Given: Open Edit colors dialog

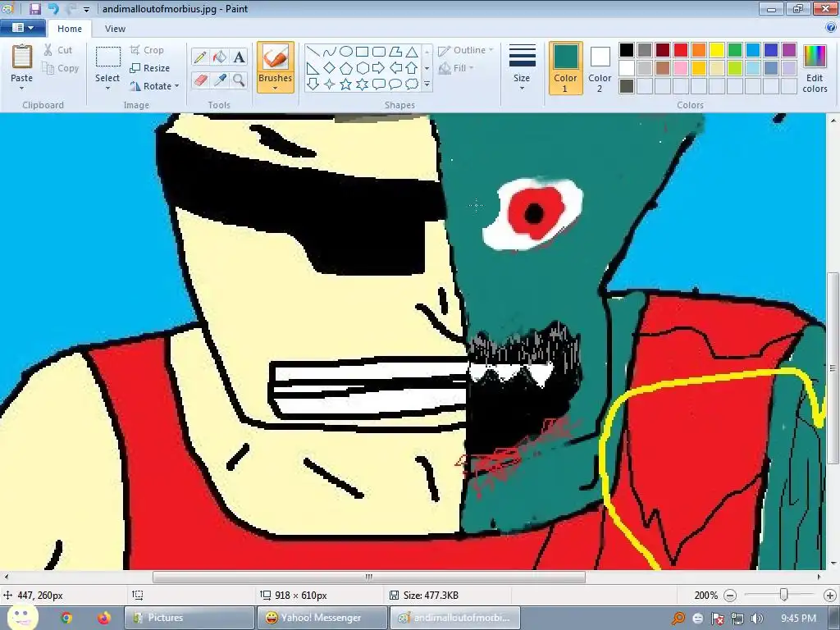Looking at the screenshot, I should [815, 69].
